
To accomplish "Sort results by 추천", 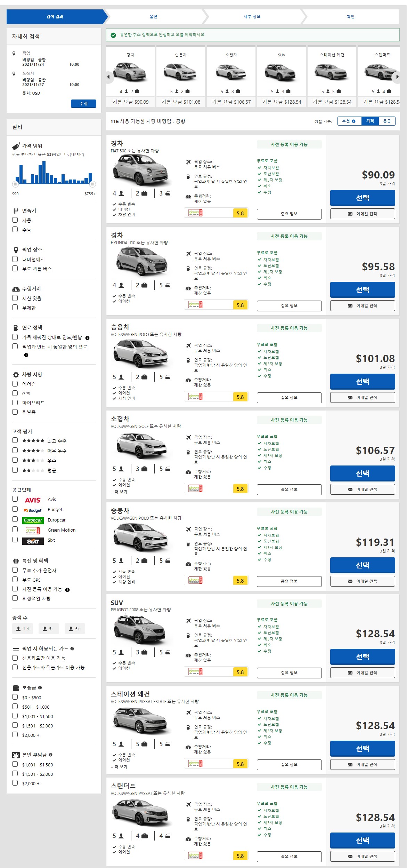I will [x=349, y=121].
